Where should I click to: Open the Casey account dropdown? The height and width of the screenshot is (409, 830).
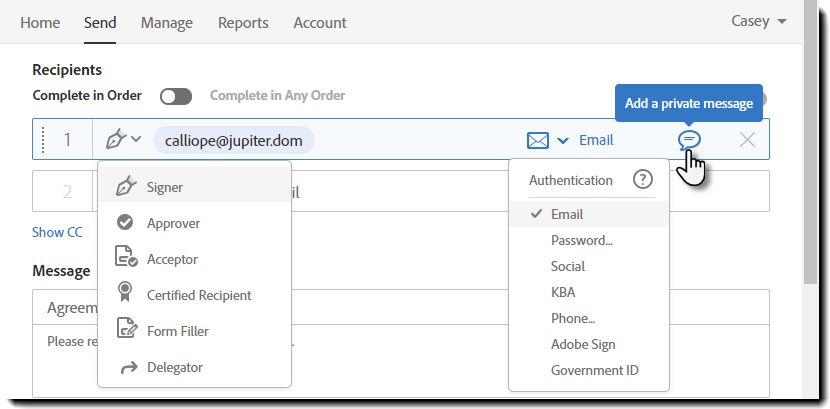click(x=758, y=21)
